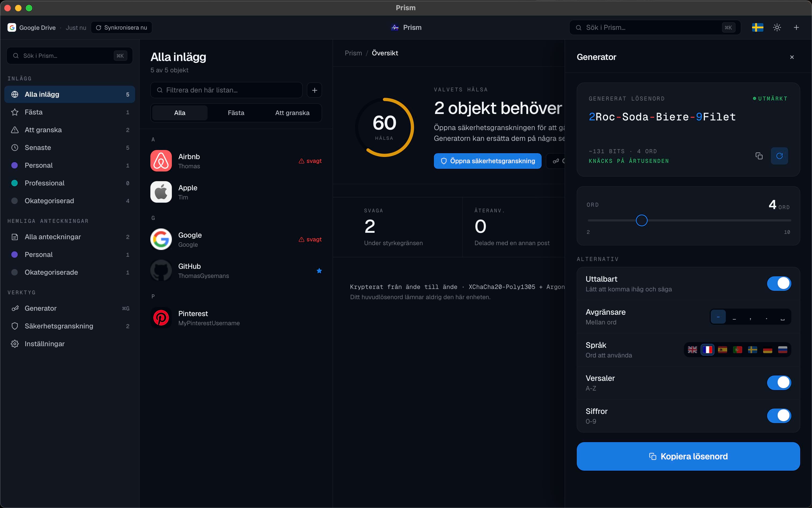
Task: Choose Russian flag for word language
Action: click(783, 350)
